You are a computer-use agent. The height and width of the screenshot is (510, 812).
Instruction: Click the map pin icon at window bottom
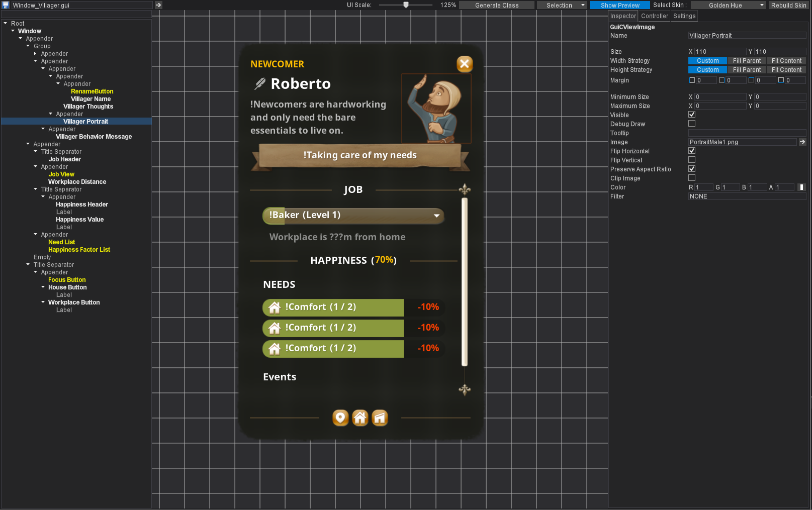(x=340, y=418)
